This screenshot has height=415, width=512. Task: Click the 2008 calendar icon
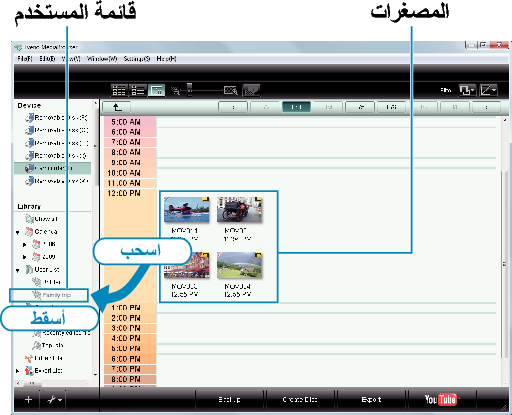36,244
